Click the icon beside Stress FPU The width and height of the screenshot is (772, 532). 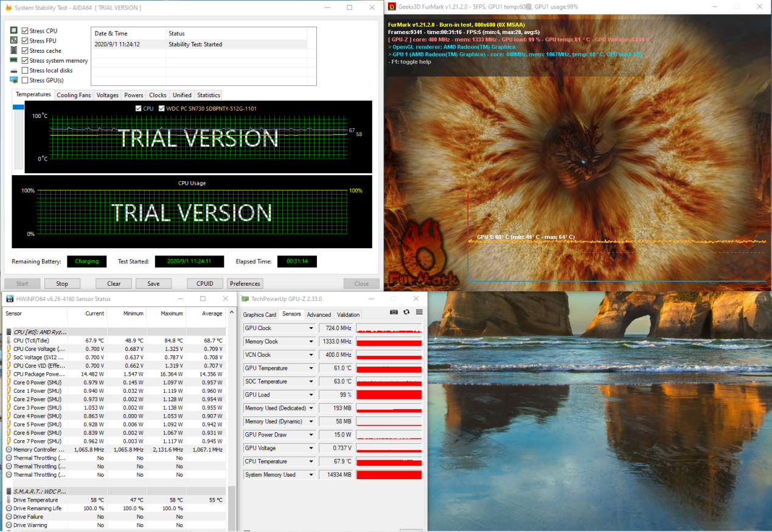pos(14,40)
